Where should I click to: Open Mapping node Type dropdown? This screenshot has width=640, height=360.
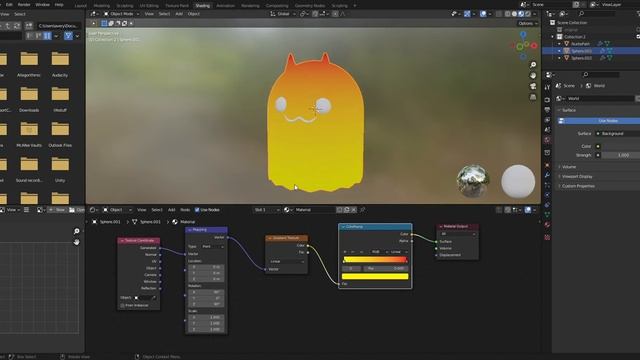coord(213,247)
